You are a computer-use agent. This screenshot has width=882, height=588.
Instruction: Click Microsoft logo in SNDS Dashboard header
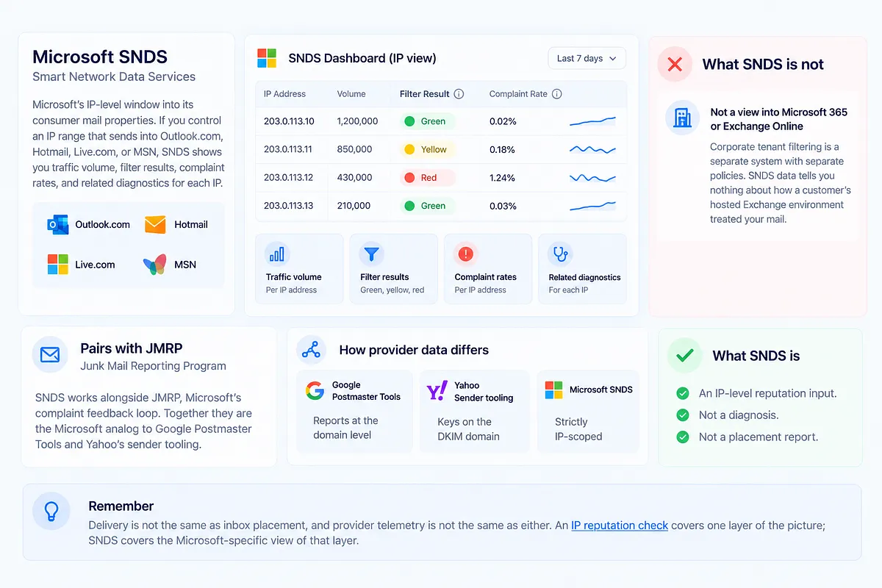[267, 58]
